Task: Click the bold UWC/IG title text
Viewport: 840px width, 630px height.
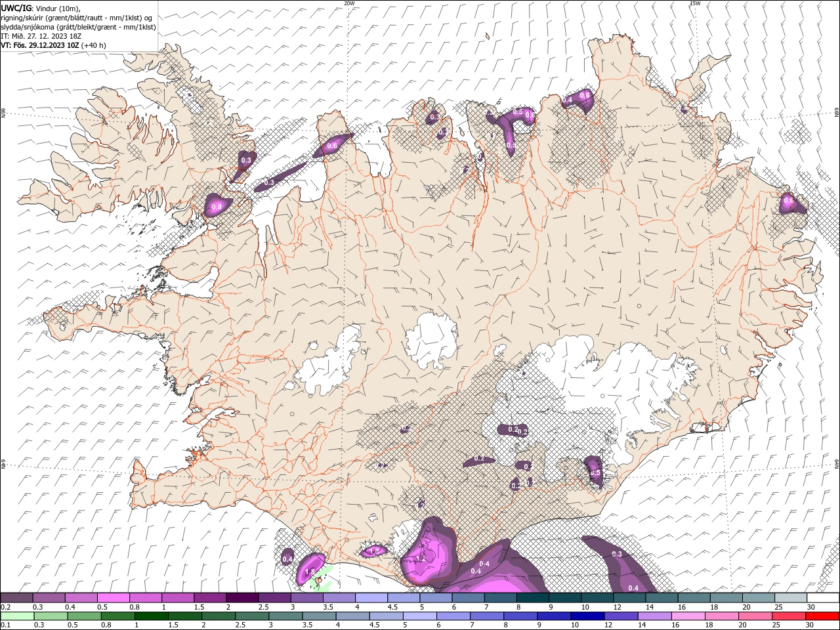Action: point(15,8)
